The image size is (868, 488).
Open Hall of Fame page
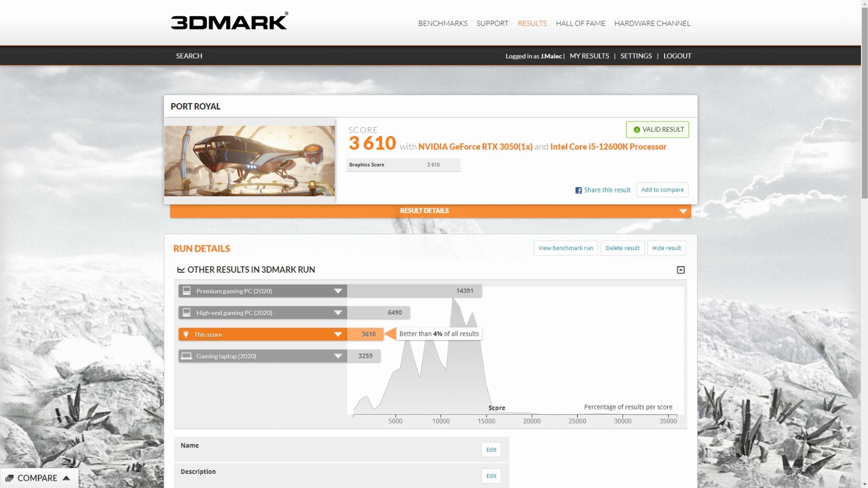click(x=580, y=23)
